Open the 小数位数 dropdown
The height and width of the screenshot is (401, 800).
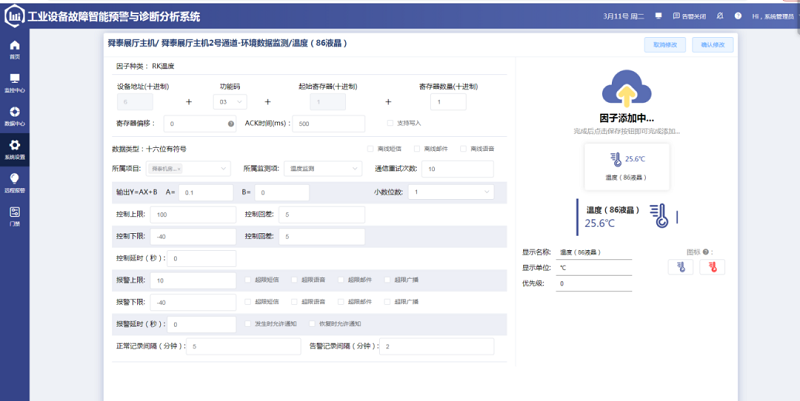point(448,191)
